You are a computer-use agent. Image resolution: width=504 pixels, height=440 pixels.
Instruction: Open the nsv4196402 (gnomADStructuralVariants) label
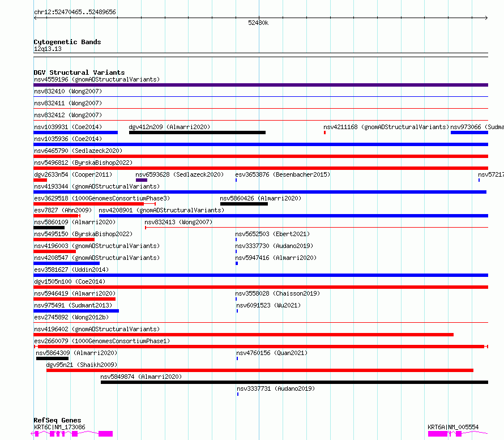click(97, 329)
